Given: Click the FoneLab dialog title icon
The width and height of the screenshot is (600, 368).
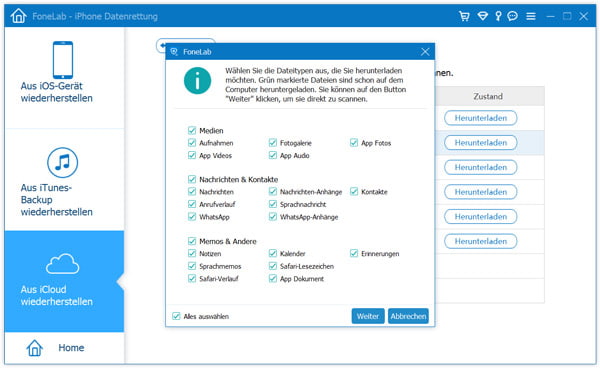Looking at the screenshot, I should tap(174, 52).
